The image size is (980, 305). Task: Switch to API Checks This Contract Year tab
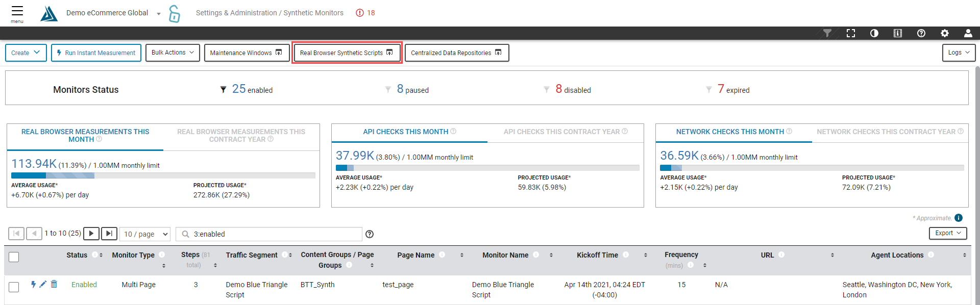pos(565,132)
